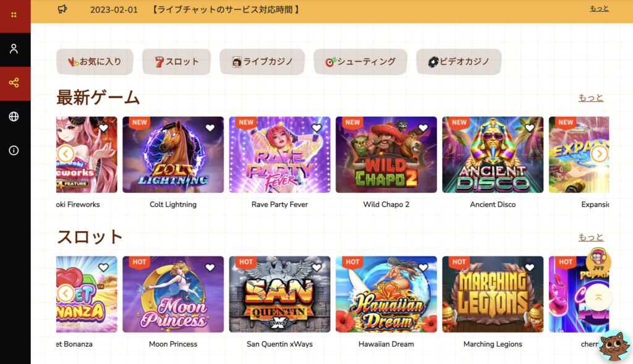This screenshot has width=633, height=364.
Task: Open the Ancient Disco game thumbnail
Action: [493, 154]
